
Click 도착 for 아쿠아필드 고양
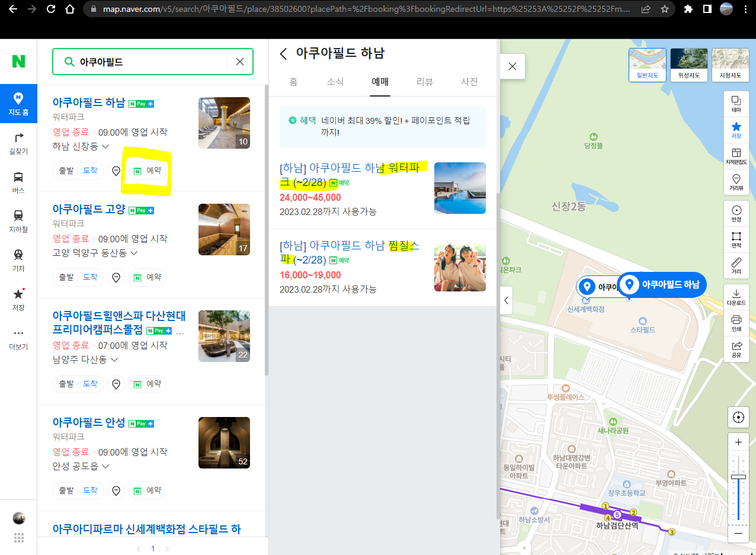coord(90,277)
